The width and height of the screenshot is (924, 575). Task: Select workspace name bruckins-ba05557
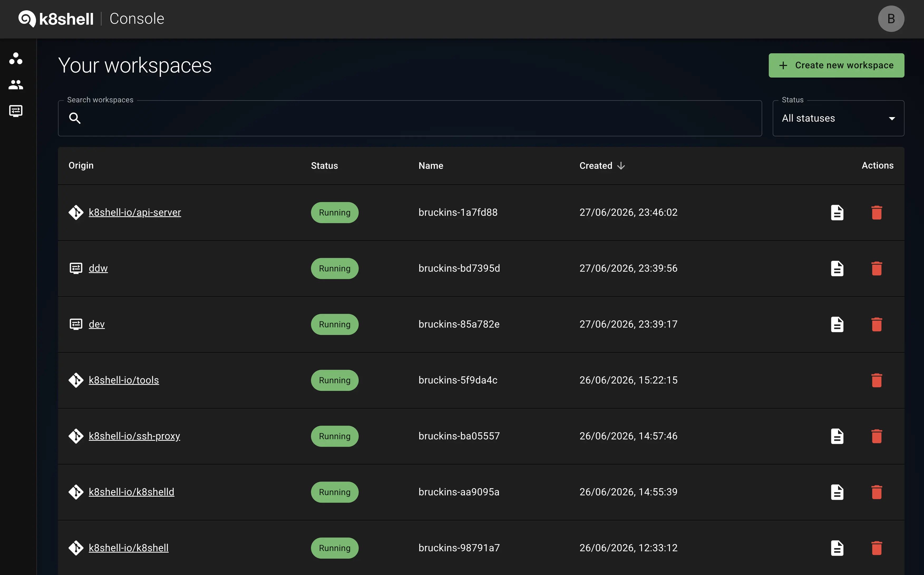click(459, 436)
